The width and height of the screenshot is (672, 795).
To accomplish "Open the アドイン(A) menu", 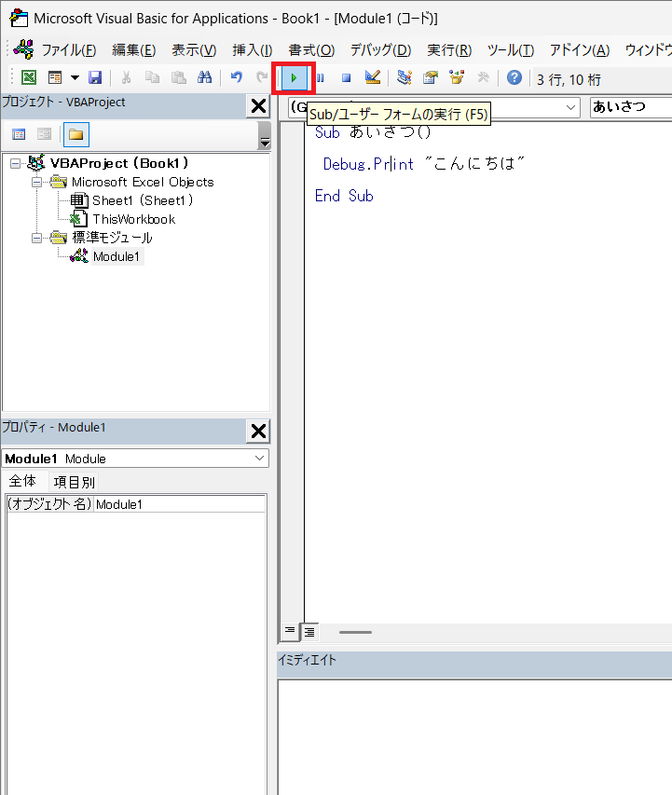I will [580, 50].
